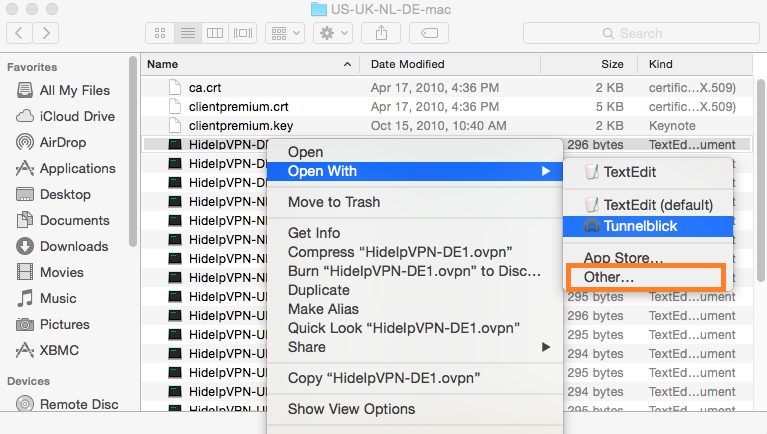767x434 pixels.
Task: Sort by Name column header
Action: pos(162,64)
